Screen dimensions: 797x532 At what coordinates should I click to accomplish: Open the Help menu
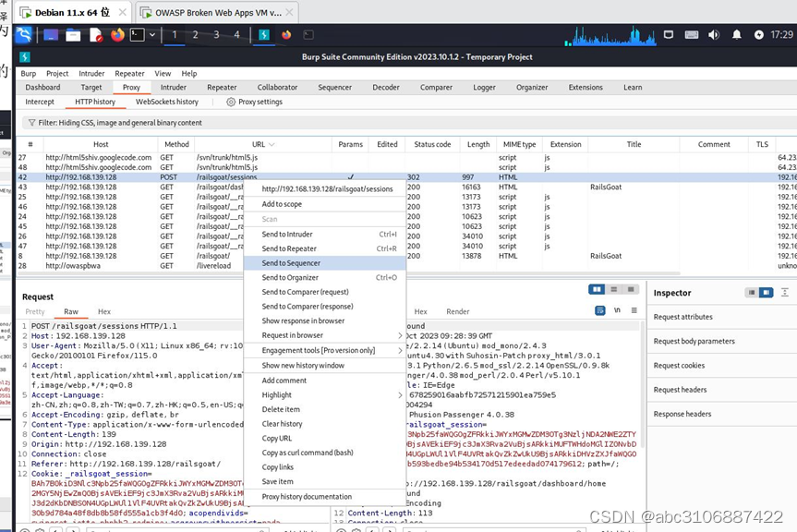tap(189, 74)
